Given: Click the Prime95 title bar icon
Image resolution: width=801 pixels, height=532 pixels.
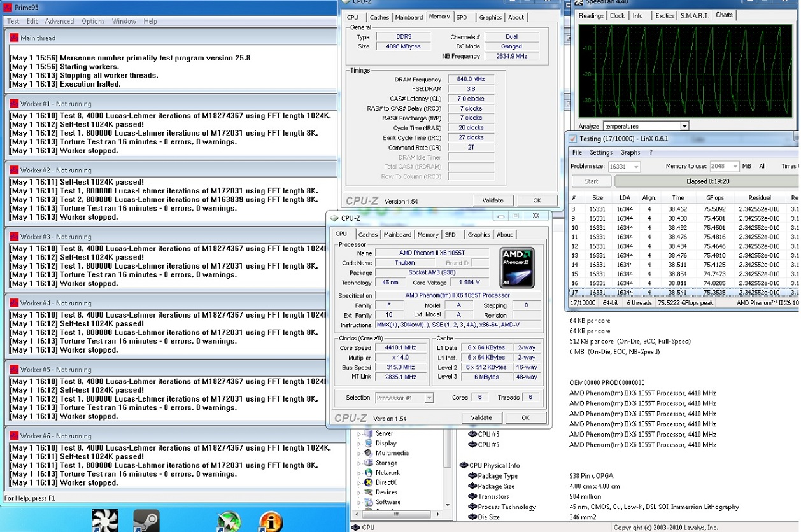Looking at the screenshot, I should pyautogui.click(x=7, y=8).
